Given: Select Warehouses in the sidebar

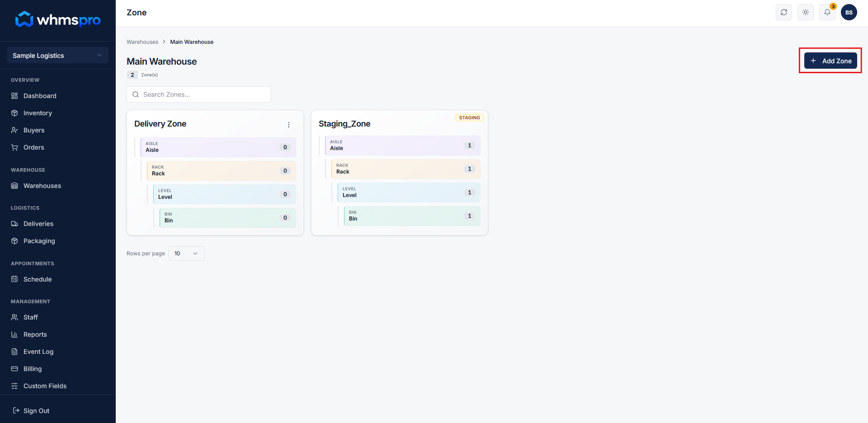Looking at the screenshot, I should [x=42, y=186].
